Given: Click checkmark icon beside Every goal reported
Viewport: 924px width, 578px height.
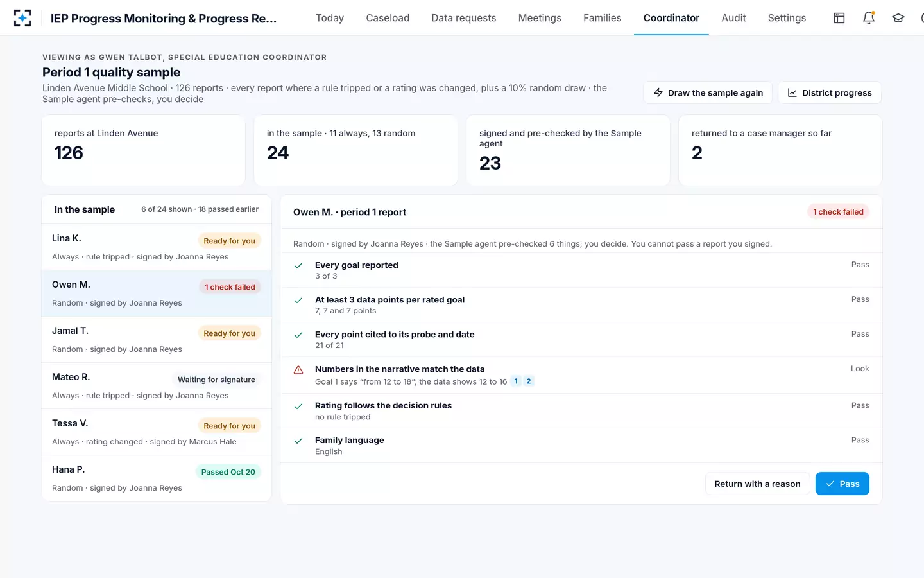Looking at the screenshot, I should click(298, 265).
